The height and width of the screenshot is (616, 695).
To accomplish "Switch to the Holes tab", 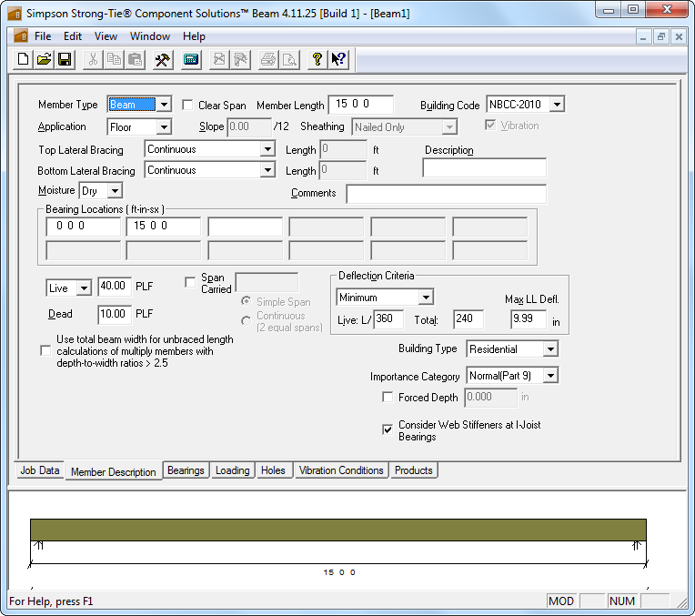I will point(273,470).
